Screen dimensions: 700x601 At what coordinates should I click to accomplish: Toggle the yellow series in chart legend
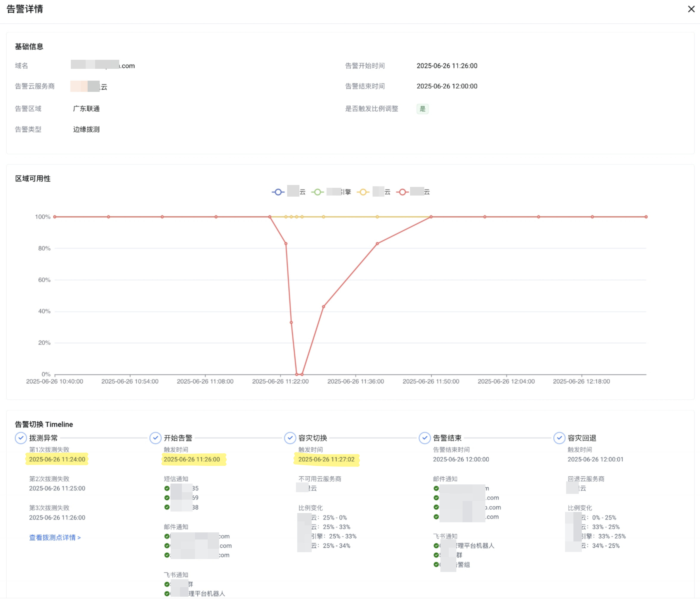(x=363, y=192)
